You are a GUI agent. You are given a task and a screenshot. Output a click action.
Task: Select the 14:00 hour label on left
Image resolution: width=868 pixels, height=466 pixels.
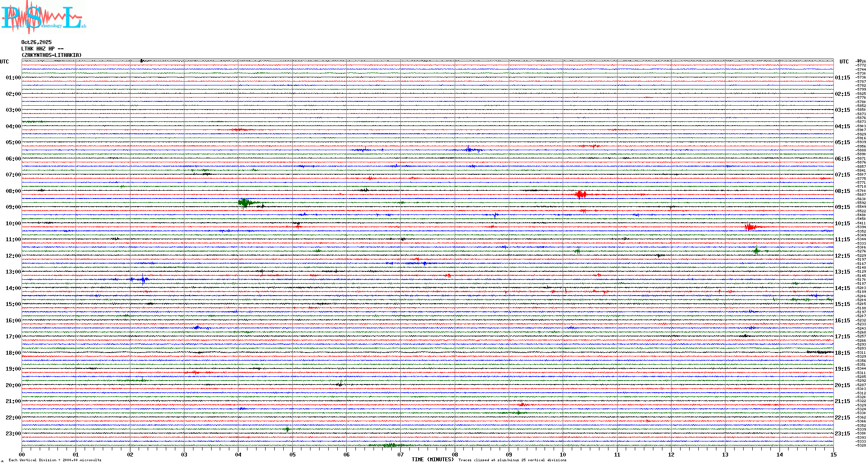13,288
